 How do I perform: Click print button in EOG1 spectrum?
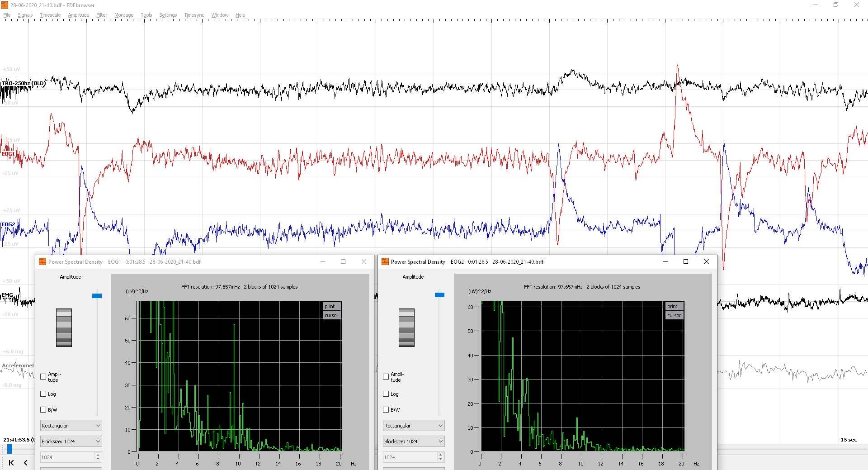click(x=331, y=306)
